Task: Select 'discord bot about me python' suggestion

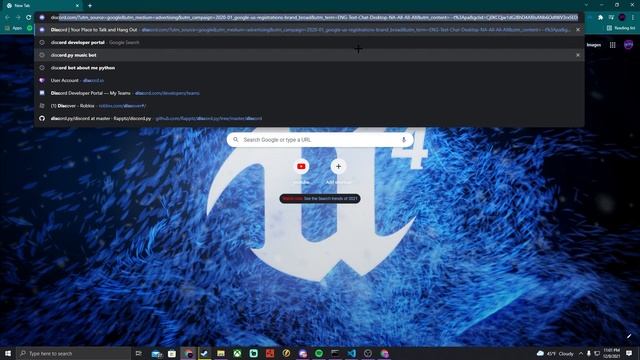Action: tap(309, 68)
